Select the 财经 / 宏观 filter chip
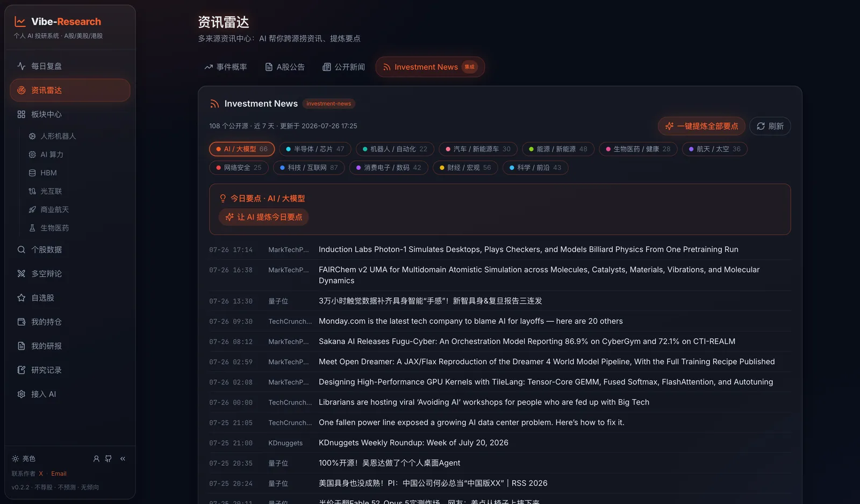Screen dimensions: 860x504 click(x=465, y=168)
